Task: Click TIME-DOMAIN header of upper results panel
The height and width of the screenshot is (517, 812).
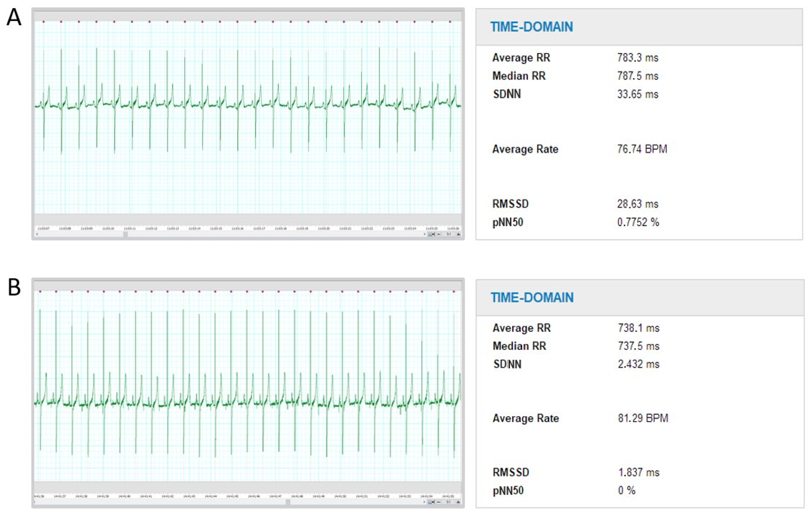Action: tap(531, 27)
